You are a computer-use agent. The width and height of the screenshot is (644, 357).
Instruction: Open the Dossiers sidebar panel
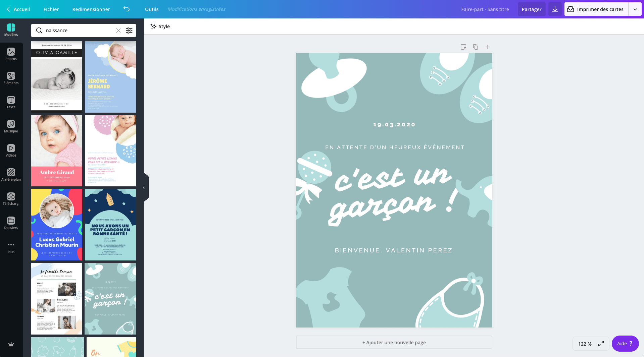click(x=11, y=223)
